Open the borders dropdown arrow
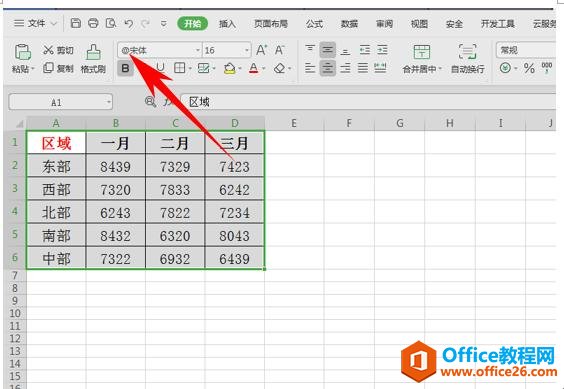This screenshot has height=389, width=564. click(189, 68)
